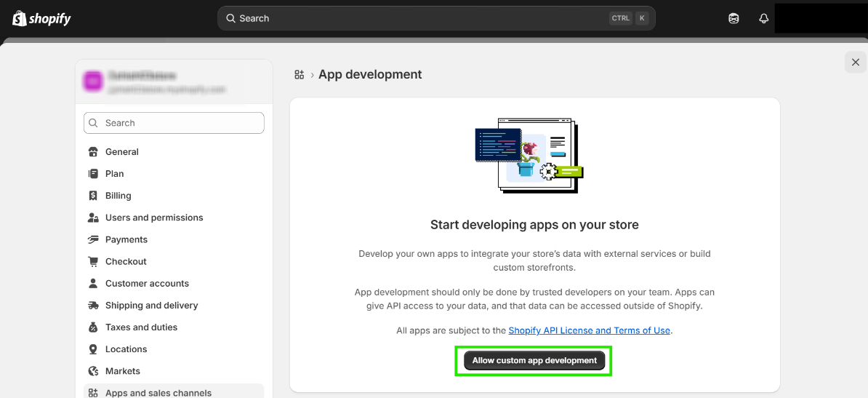868x398 pixels.
Task: Click the Shipping and delivery truck icon
Action: tap(93, 306)
